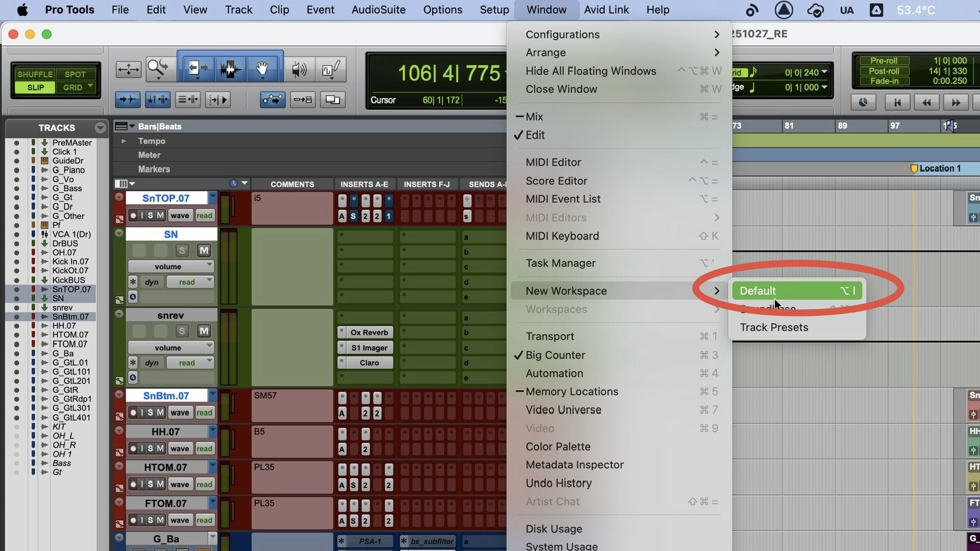Solo the SnTOP.07 track
Viewport: 980px width, 551px height.
(151, 215)
